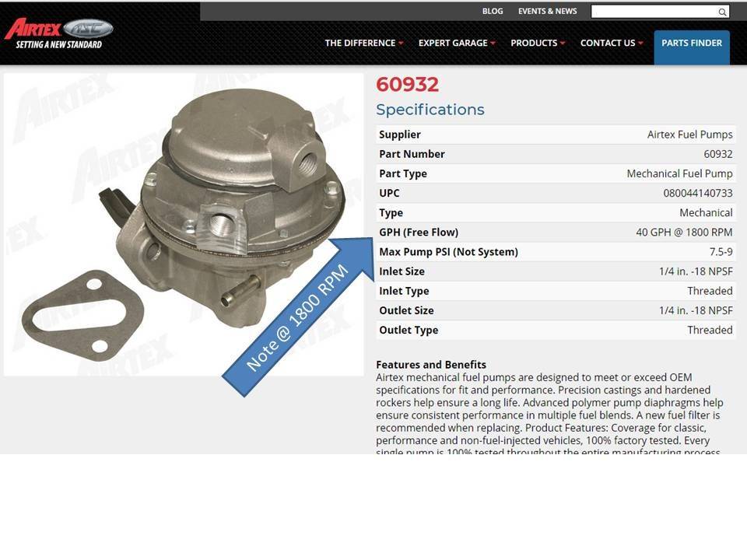Screen dimensions: 747x560
Task: Click the 40 GPH @ 1800 RPM value
Action: [684, 233]
